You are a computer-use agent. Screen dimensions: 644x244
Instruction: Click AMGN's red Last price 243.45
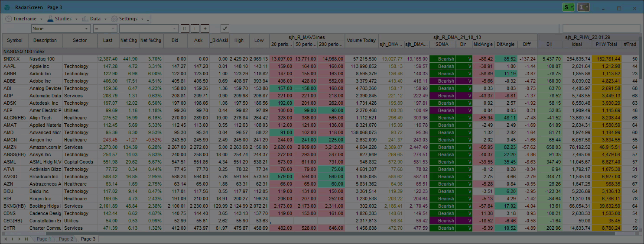[107, 140]
